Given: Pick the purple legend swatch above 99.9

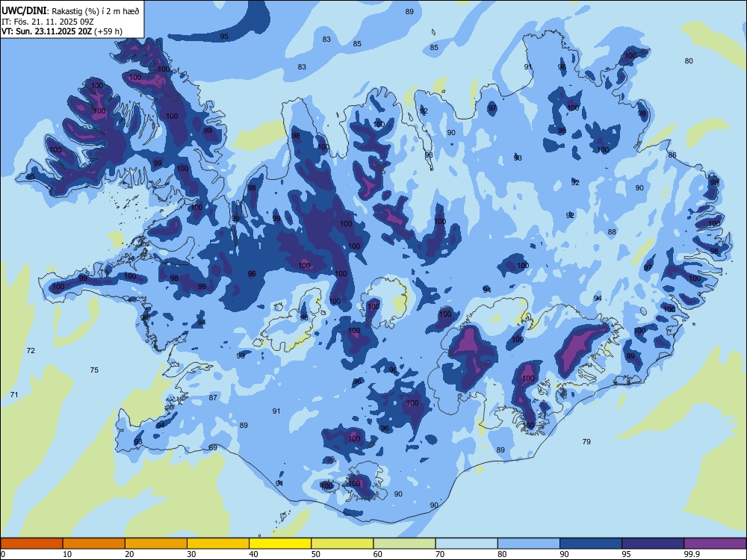Looking at the screenshot, I should point(715,544).
